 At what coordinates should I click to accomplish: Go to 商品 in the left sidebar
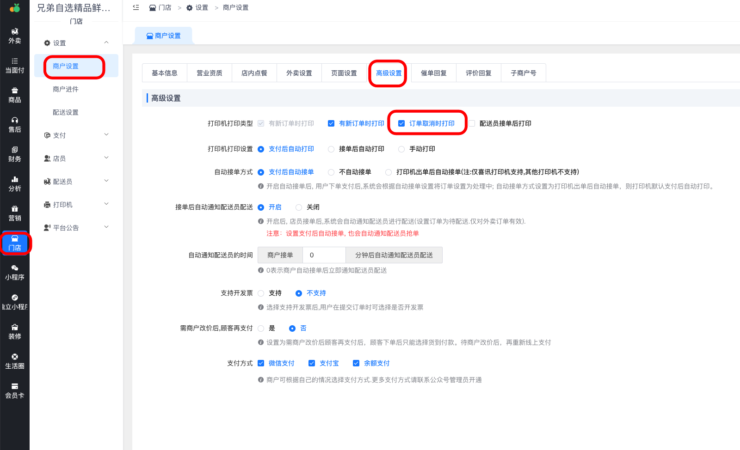14,94
